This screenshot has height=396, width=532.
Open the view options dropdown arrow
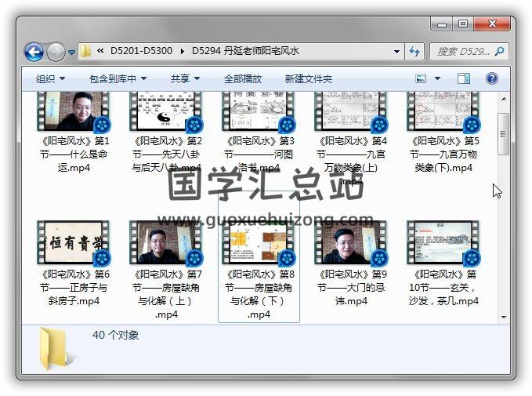(x=437, y=78)
